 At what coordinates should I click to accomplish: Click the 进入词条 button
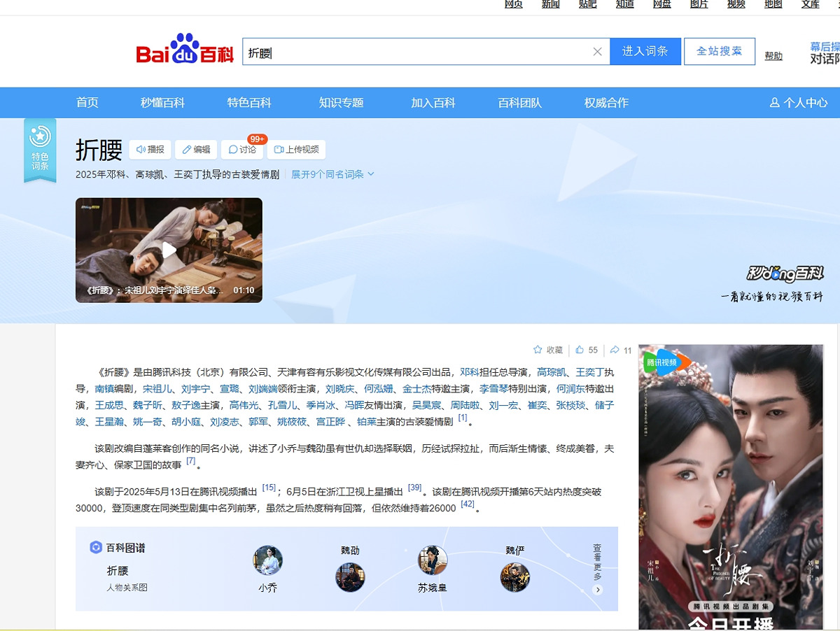tap(645, 51)
